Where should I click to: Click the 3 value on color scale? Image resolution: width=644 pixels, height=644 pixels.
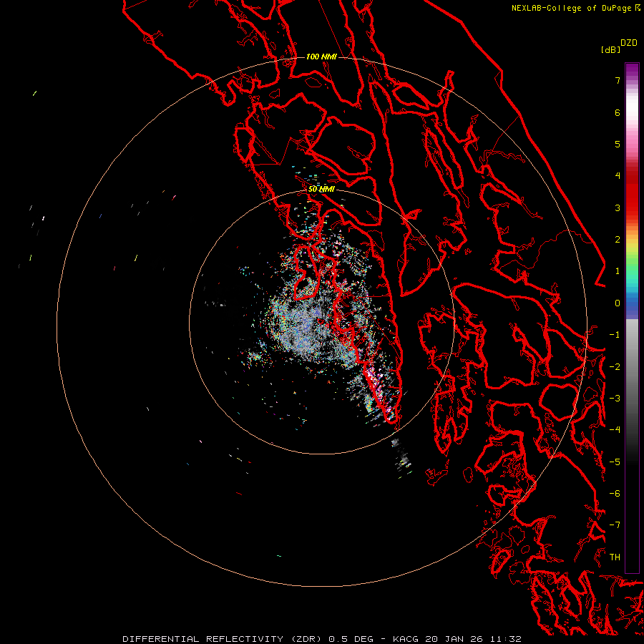point(618,208)
